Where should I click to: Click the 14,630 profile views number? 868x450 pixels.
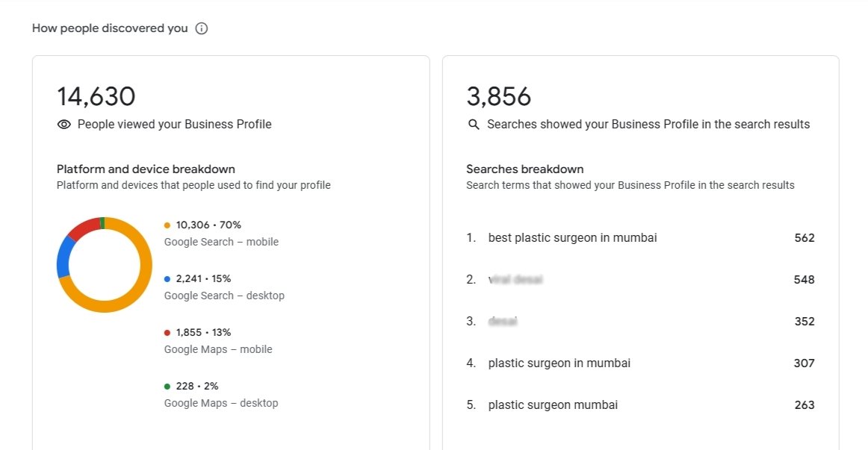(96, 96)
